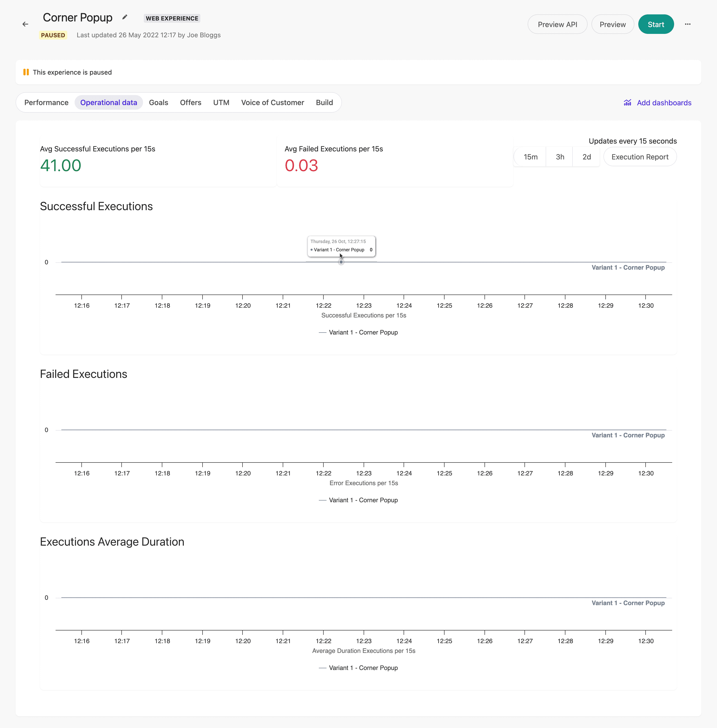
Task: Select the 15m time range
Action: 530,157
